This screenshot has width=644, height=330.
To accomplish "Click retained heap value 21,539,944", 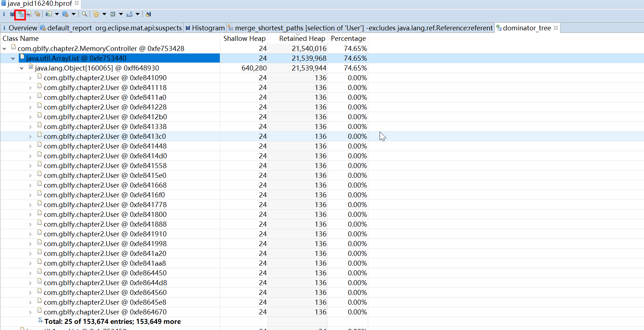I will coord(309,68).
